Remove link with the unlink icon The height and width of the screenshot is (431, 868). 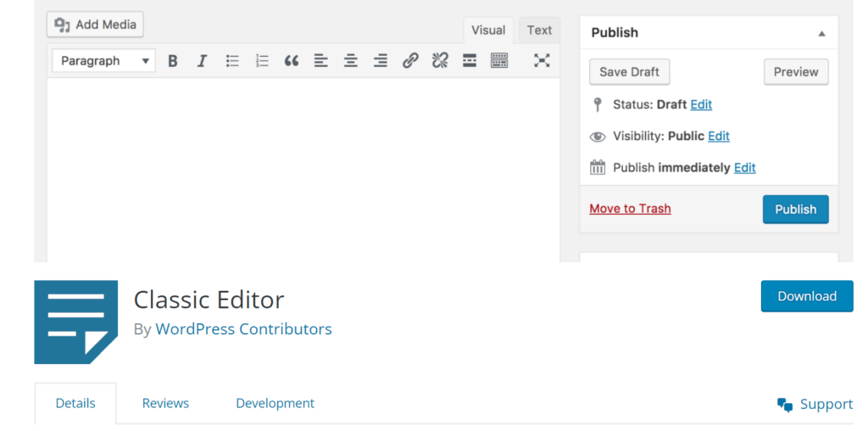click(x=440, y=61)
